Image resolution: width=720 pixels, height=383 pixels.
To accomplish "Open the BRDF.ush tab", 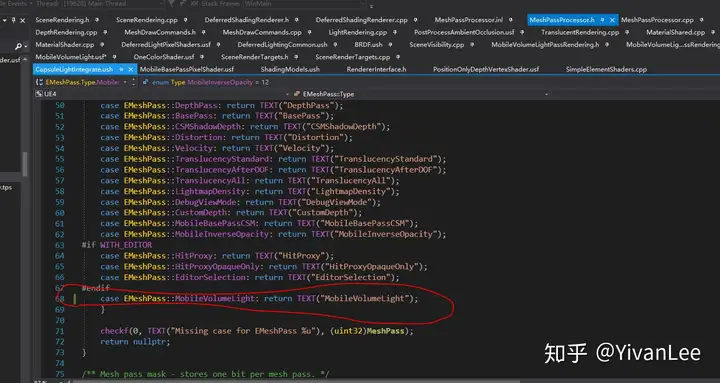I will 368,45.
